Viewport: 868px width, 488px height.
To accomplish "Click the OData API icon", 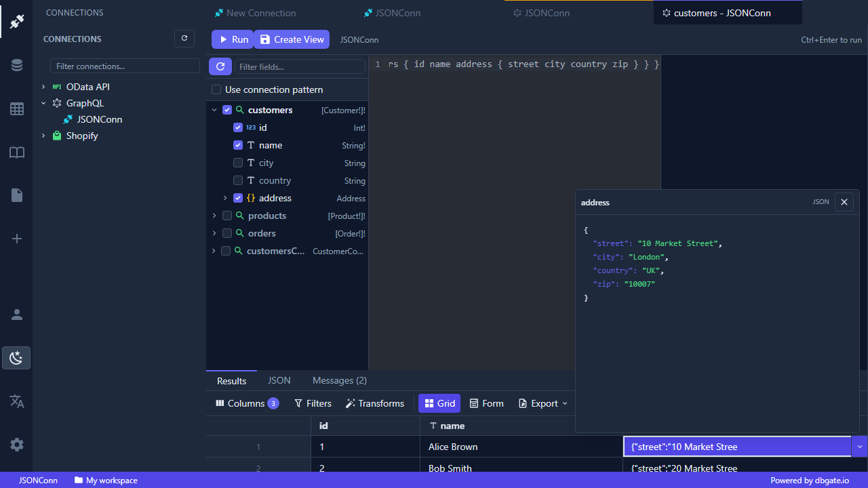I will (57, 87).
